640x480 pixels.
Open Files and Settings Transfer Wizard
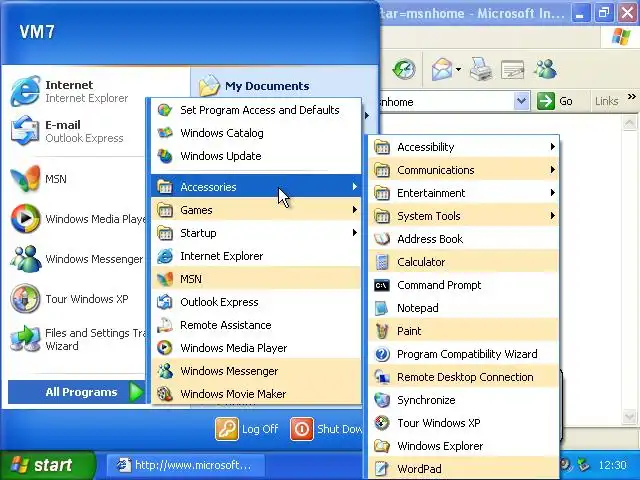point(77,339)
